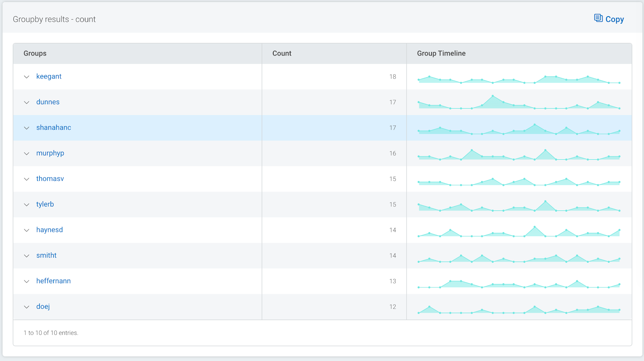Click the Copy button
Image resolution: width=644 pixels, height=361 pixels.
pyautogui.click(x=609, y=19)
